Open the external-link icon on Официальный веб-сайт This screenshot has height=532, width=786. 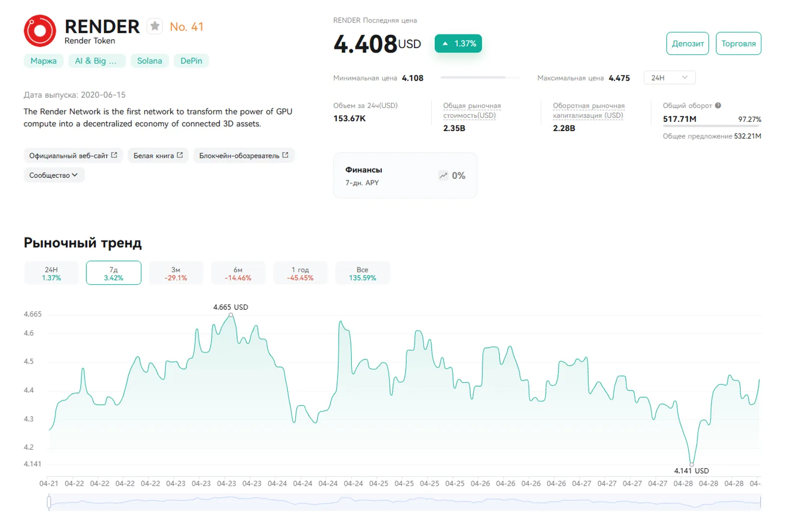coord(114,155)
